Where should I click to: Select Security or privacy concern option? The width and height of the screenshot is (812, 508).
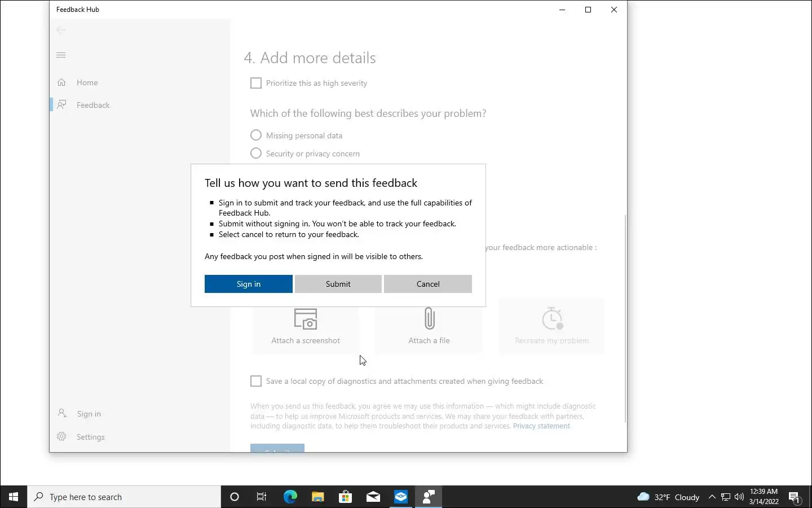(256, 154)
